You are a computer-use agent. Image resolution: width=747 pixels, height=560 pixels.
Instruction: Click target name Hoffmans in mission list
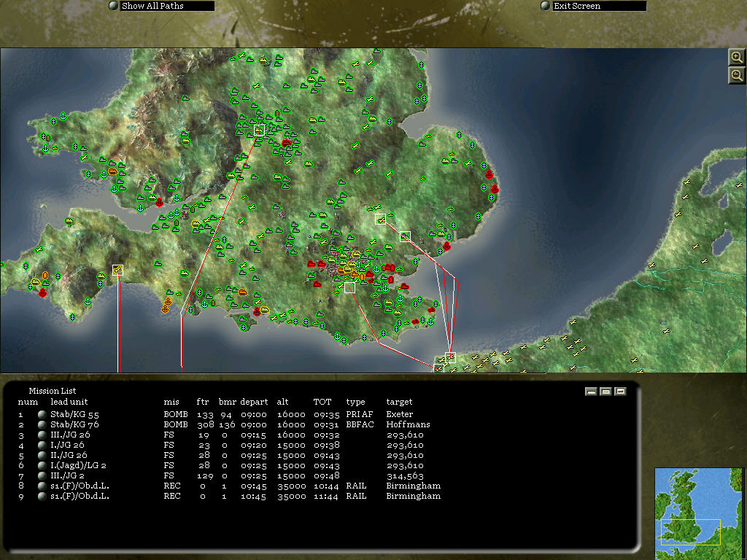click(x=408, y=424)
